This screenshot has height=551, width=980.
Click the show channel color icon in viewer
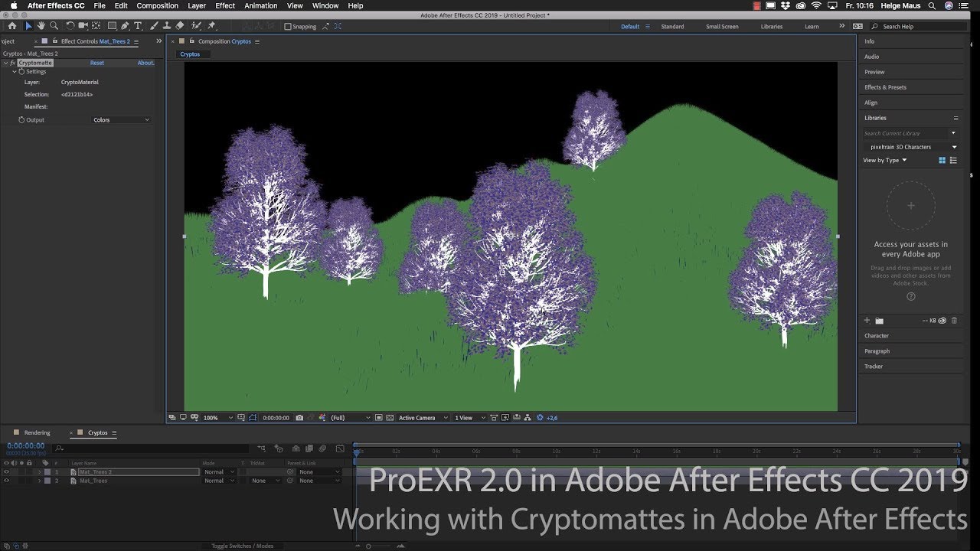point(322,418)
